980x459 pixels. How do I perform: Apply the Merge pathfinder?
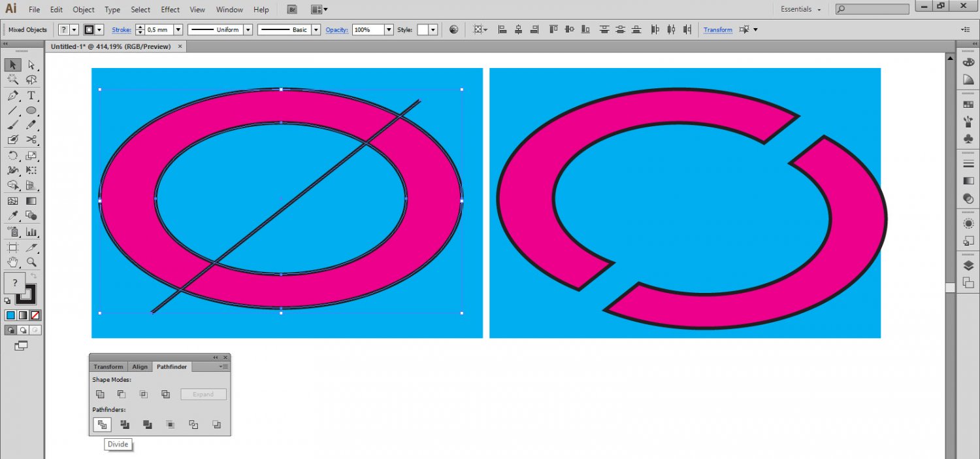tap(148, 424)
